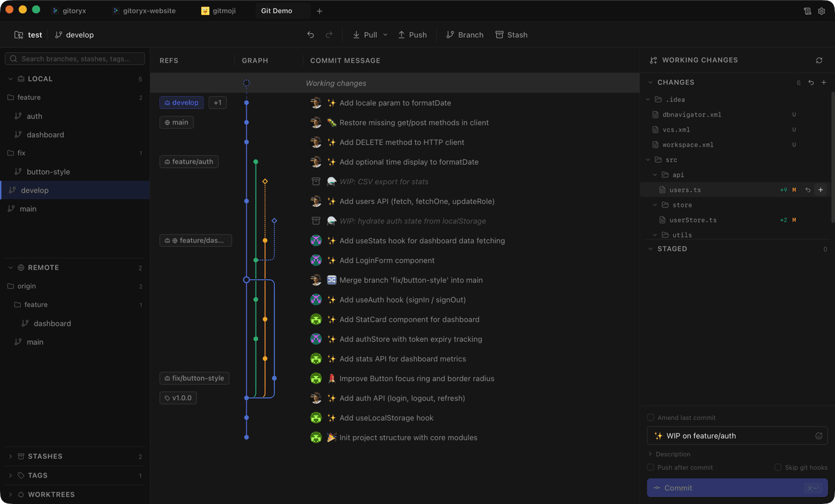Select 'Add DELETE method to HTTP client' commit

402,142
